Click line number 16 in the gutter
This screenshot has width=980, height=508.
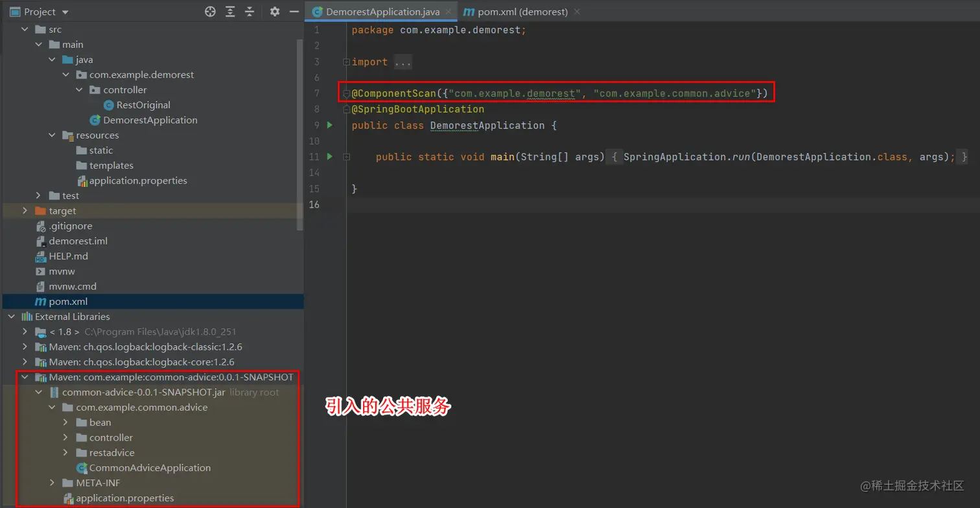click(315, 204)
